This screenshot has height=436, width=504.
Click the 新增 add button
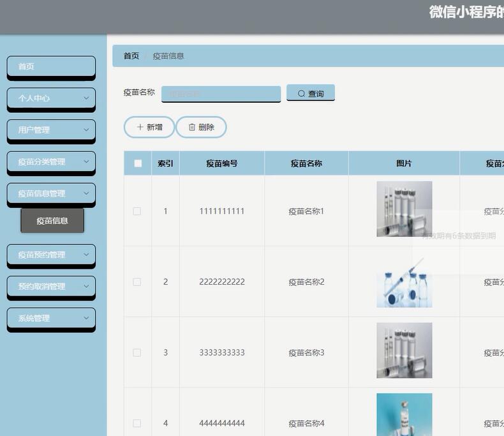click(x=149, y=127)
